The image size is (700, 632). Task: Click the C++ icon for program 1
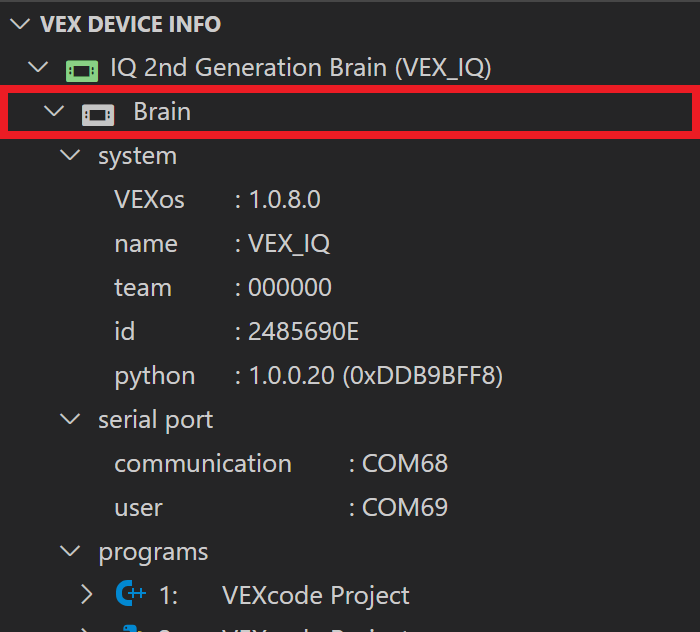click(131, 595)
